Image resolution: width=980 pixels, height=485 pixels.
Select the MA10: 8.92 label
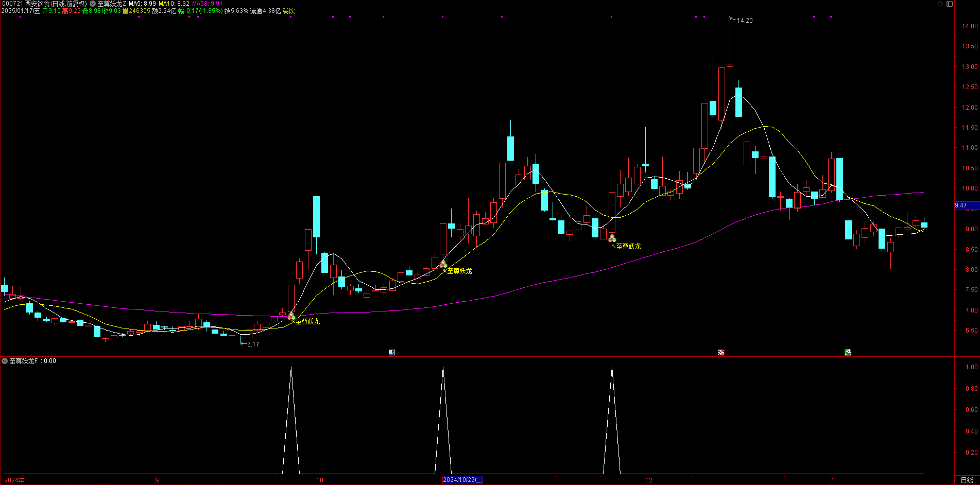point(174,4)
